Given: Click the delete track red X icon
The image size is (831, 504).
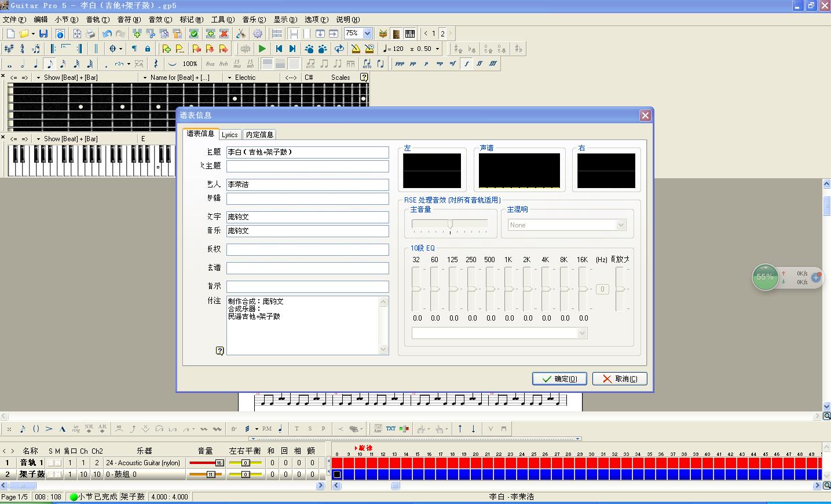Looking at the screenshot, I should click(224, 34).
